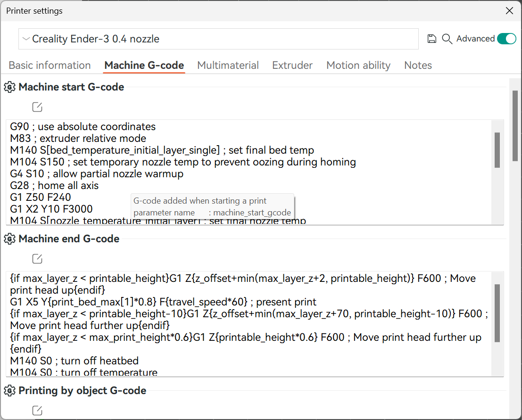The image size is (522, 420).
Task: Click the 'Machine start G-code' section heading
Action: [x=71, y=87]
